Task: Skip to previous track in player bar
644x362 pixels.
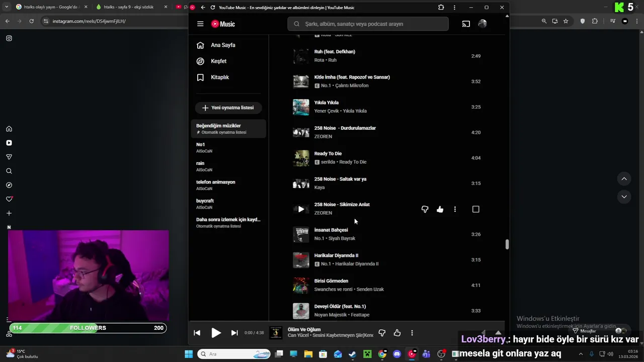Action: [197, 333]
